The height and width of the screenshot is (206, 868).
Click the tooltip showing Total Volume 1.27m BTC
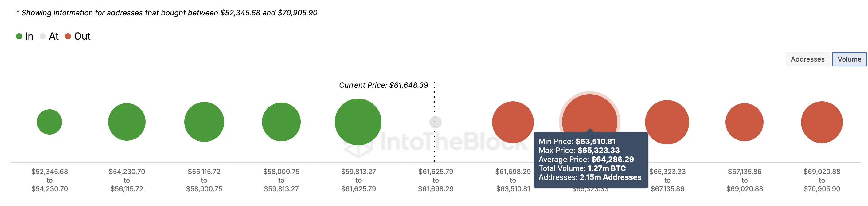[590, 160]
